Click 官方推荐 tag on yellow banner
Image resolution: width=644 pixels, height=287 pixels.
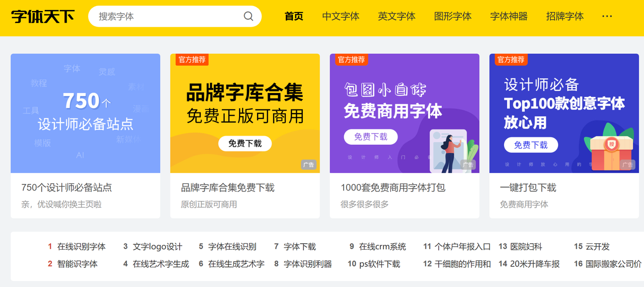192,60
